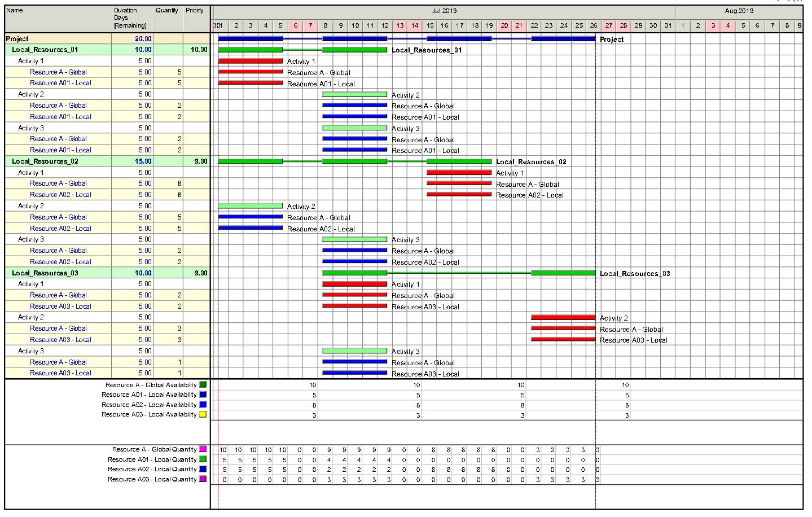Select the Project row in Name column
Screen dimensions: 812x517
point(59,39)
